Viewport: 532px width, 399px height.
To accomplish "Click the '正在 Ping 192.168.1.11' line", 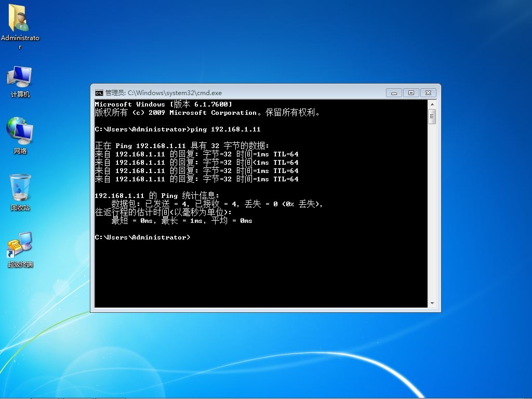I will [182, 146].
